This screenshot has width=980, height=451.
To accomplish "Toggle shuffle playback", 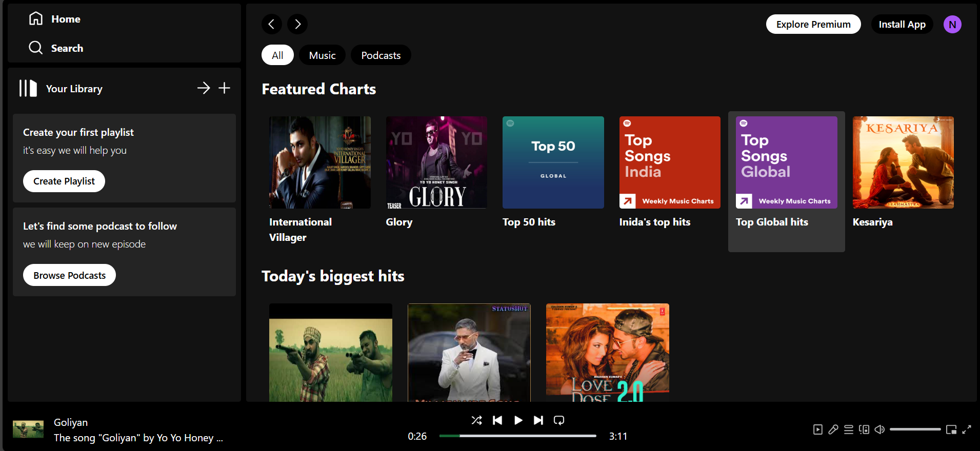I will (x=476, y=420).
